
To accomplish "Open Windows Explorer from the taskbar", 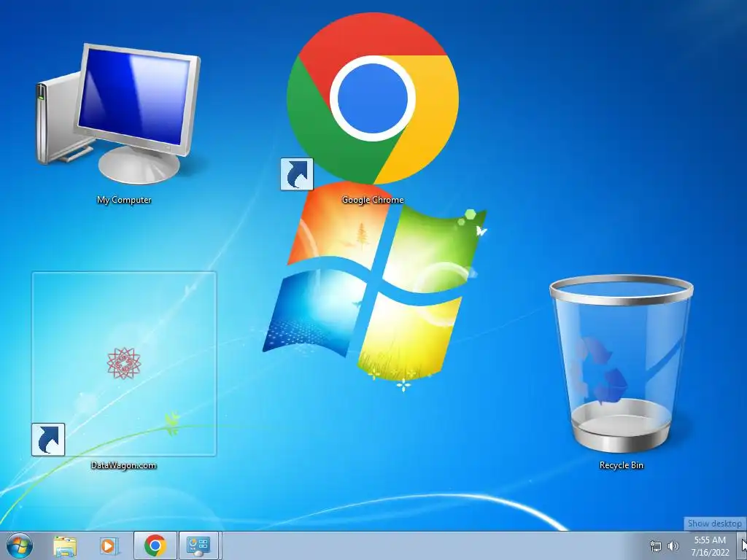I will pos(65,545).
